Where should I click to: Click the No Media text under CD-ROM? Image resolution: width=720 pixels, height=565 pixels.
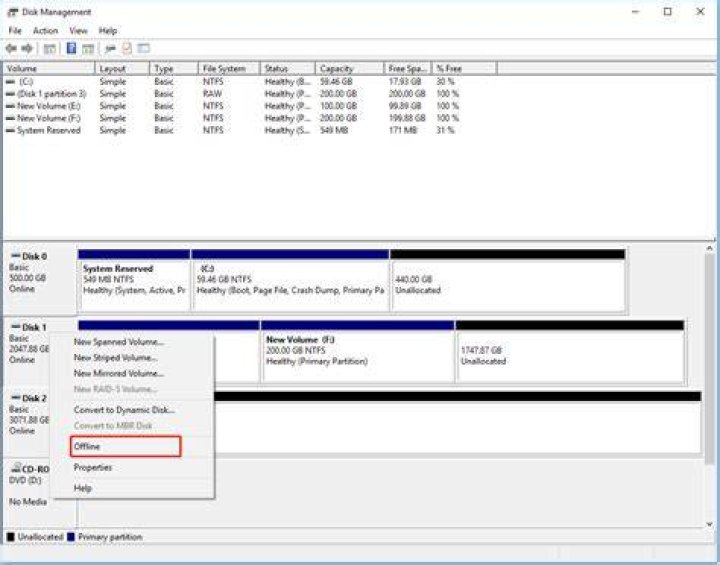point(28,502)
